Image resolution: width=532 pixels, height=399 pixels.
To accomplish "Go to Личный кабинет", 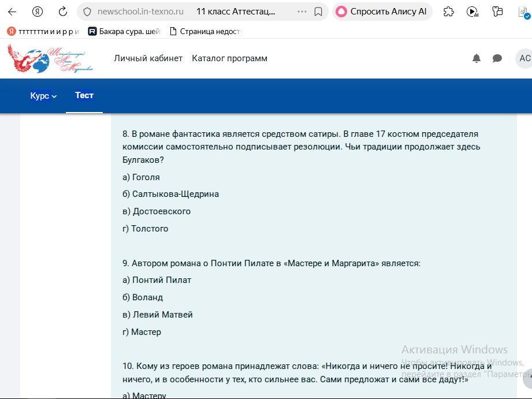I will coord(148,58).
